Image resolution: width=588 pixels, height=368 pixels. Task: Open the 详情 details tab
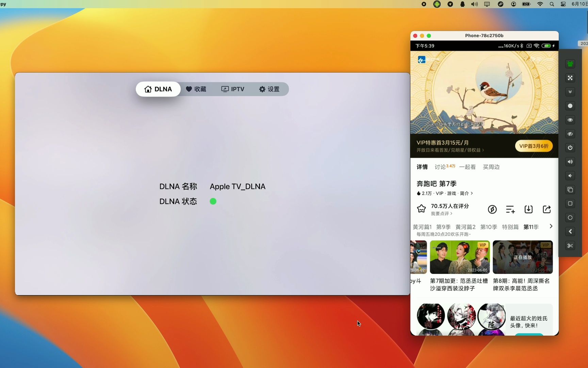422,167
